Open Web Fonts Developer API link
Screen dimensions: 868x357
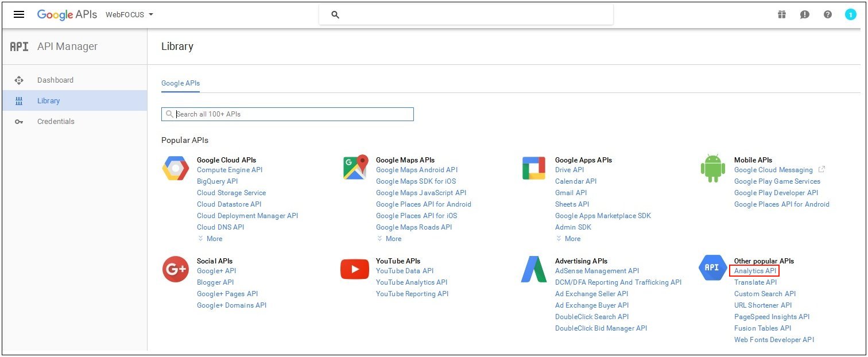774,340
